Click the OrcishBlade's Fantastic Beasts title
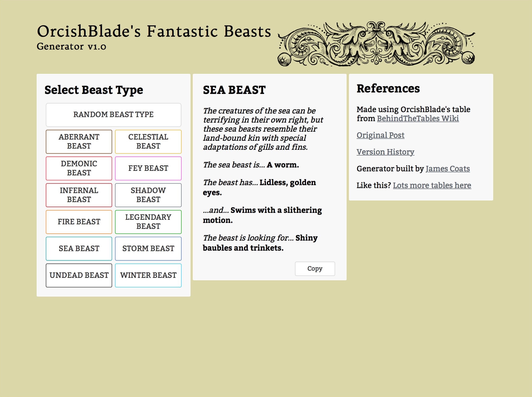Screen dimensions: 532x397 (x=154, y=31)
